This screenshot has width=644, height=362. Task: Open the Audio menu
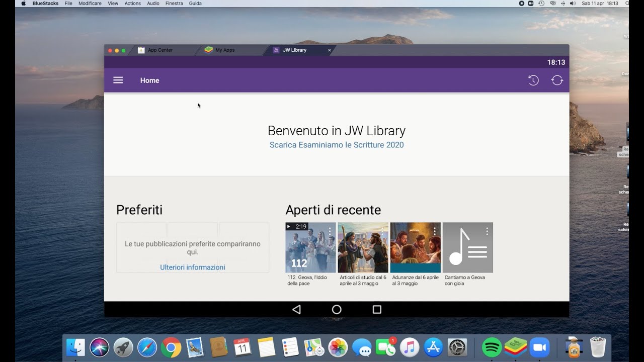(x=153, y=4)
